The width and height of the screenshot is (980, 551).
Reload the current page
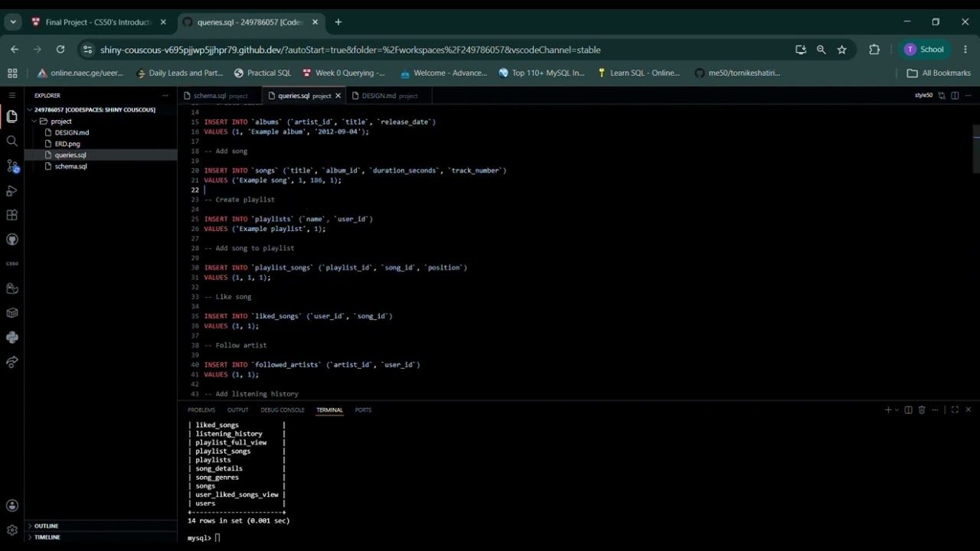[60, 49]
